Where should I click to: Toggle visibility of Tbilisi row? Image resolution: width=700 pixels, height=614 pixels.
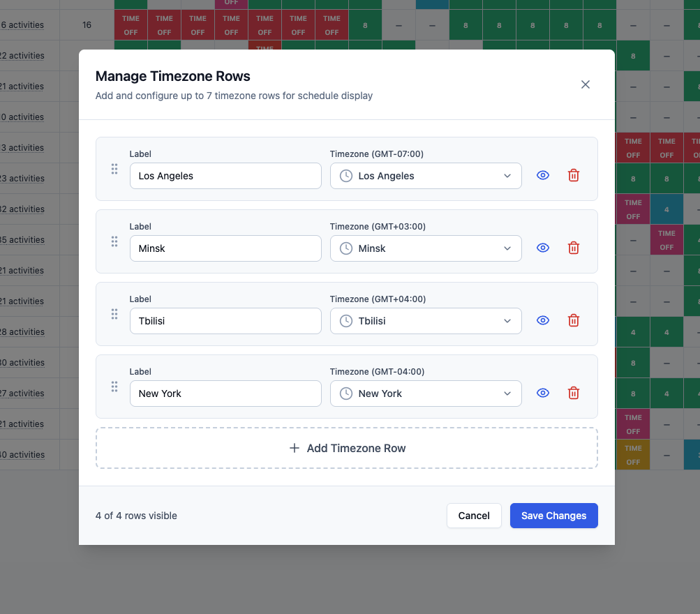point(542,320)
